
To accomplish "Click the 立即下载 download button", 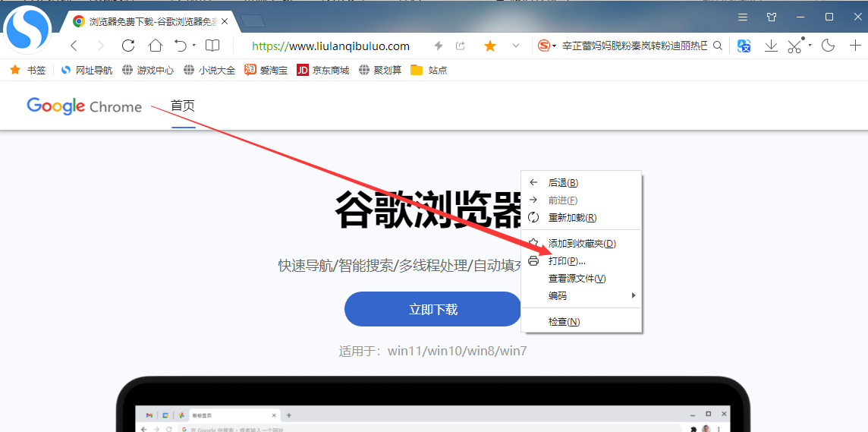I will [433, 309].
